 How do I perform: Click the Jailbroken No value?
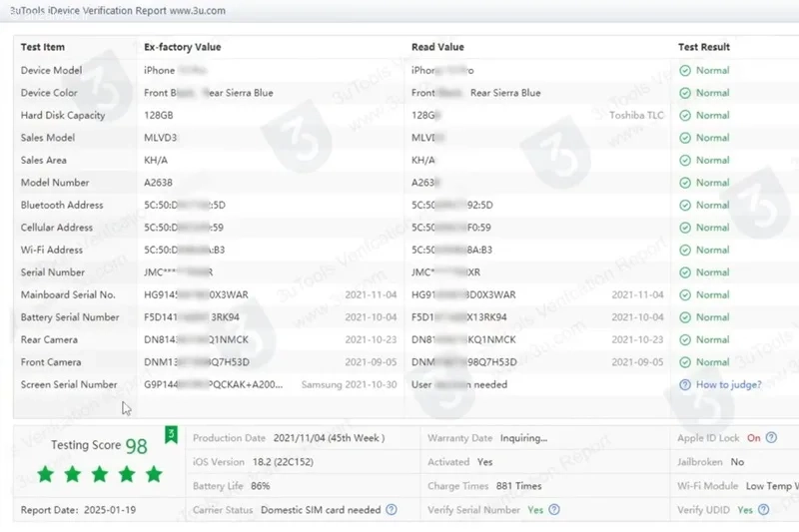click(737, 462)
